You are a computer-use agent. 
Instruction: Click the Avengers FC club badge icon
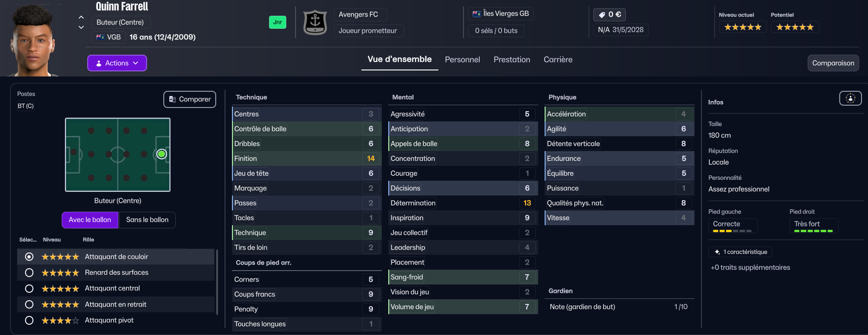315,23
